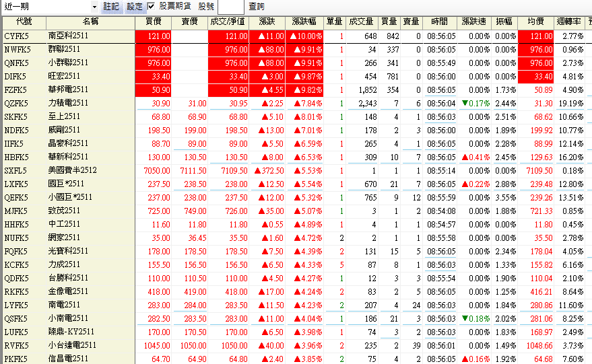The height and width of the screenshot is (364, 592).
Task: Click the 查詢 button
Action: coord(257,6)
